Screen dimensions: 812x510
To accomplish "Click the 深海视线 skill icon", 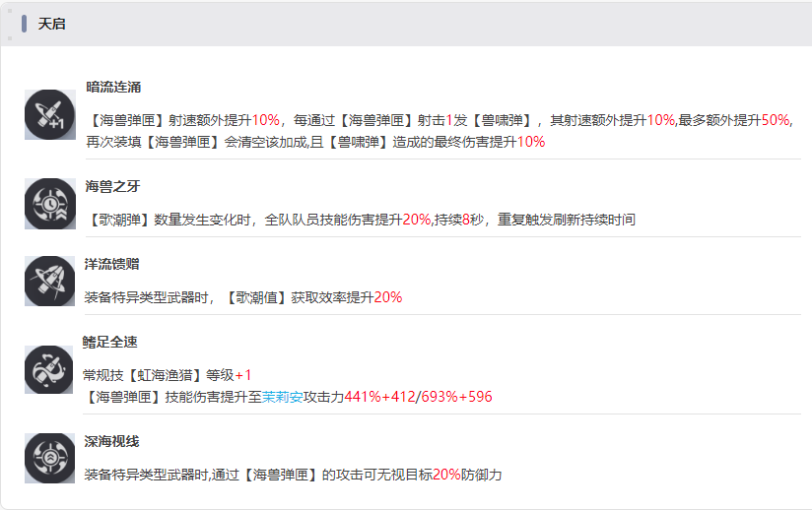I will coord(49,458).
